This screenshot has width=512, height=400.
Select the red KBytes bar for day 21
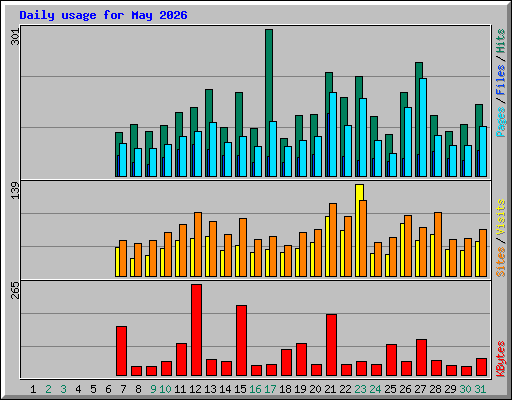[x=331, y=345]
